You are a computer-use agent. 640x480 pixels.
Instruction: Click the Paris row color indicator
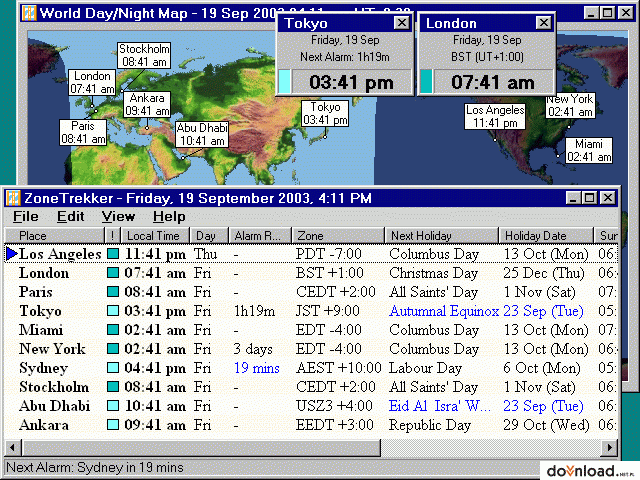click(113, 292)
